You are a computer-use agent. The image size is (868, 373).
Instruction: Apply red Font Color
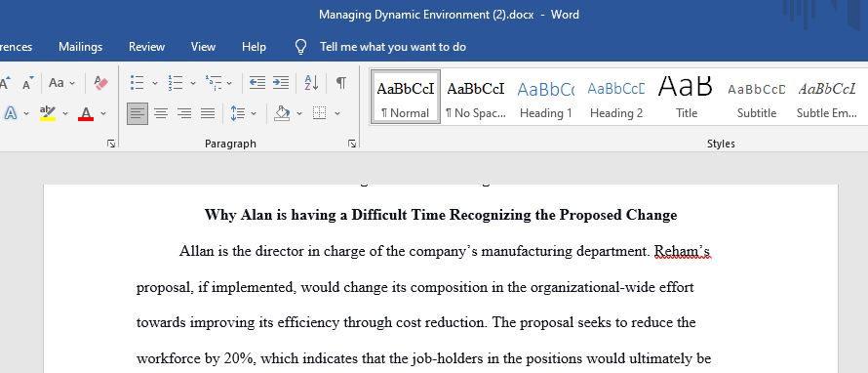point(86,113)
